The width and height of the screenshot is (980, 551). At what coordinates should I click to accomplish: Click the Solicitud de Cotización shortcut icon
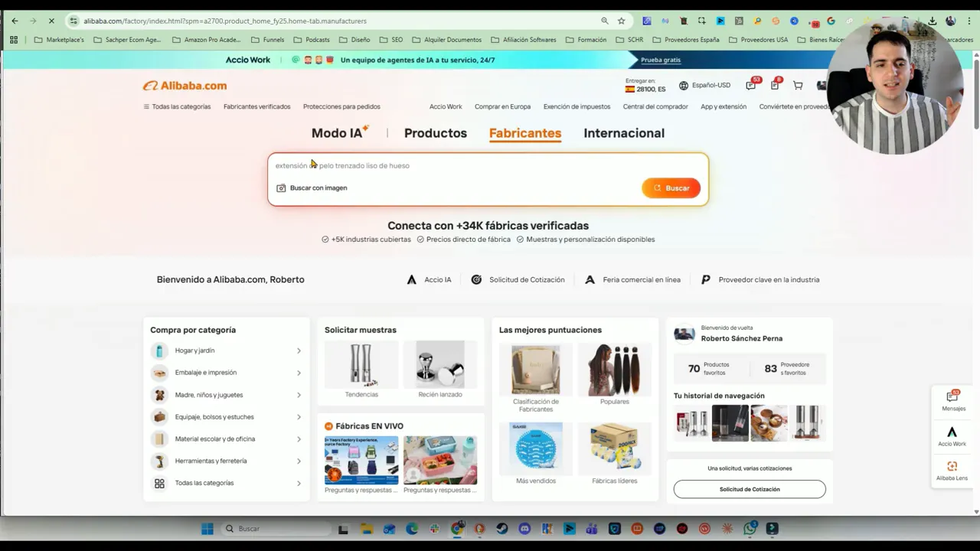coord(476,279)
